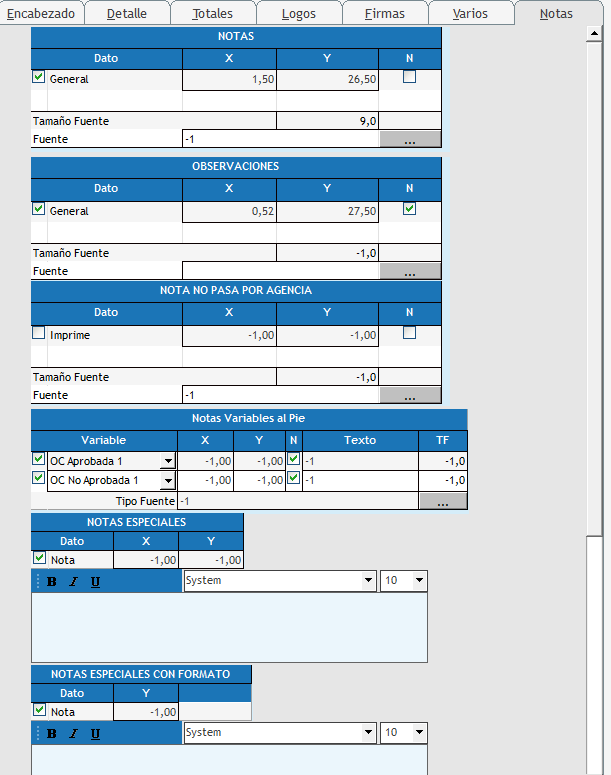Viewport: 611px width, 775px height.
Task: Open the Totales tab
Action: coord(211,14)
